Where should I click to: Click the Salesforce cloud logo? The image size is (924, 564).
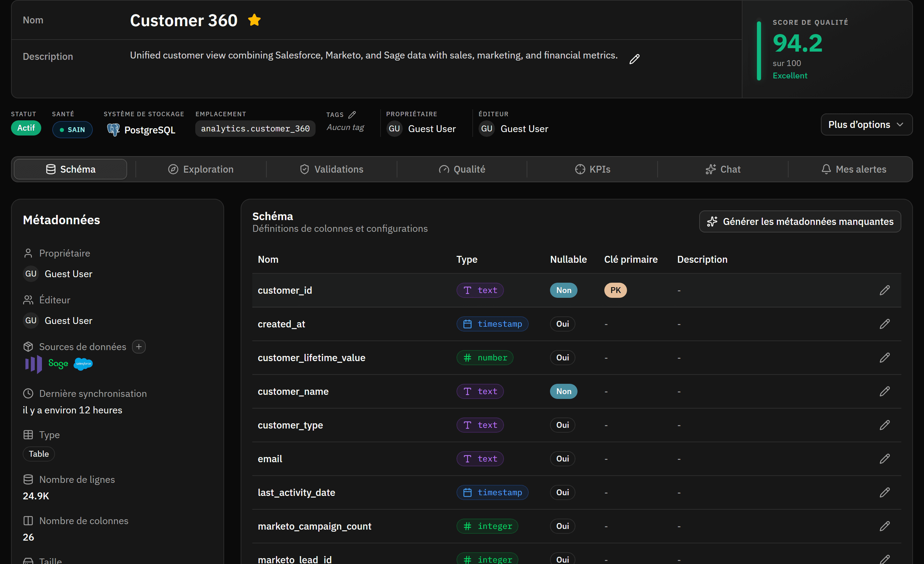coord(83,364)
